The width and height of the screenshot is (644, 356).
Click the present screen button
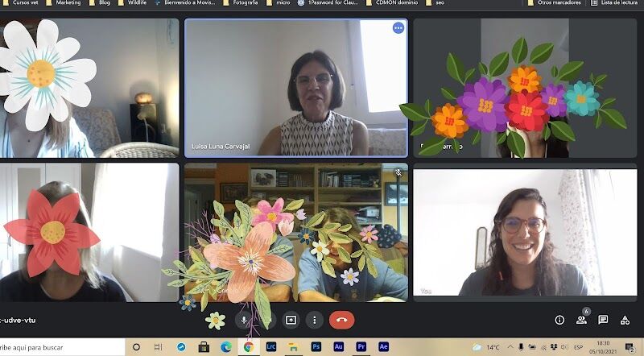291,320
